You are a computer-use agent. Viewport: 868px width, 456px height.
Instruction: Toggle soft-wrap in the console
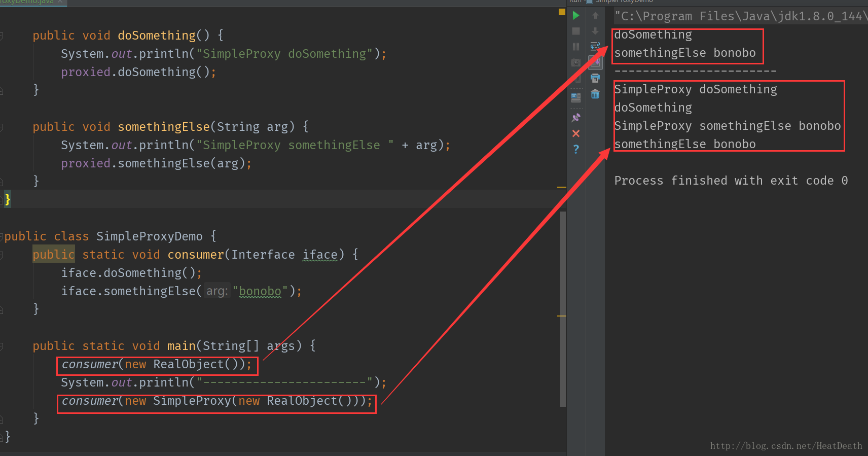pos(595,47)
